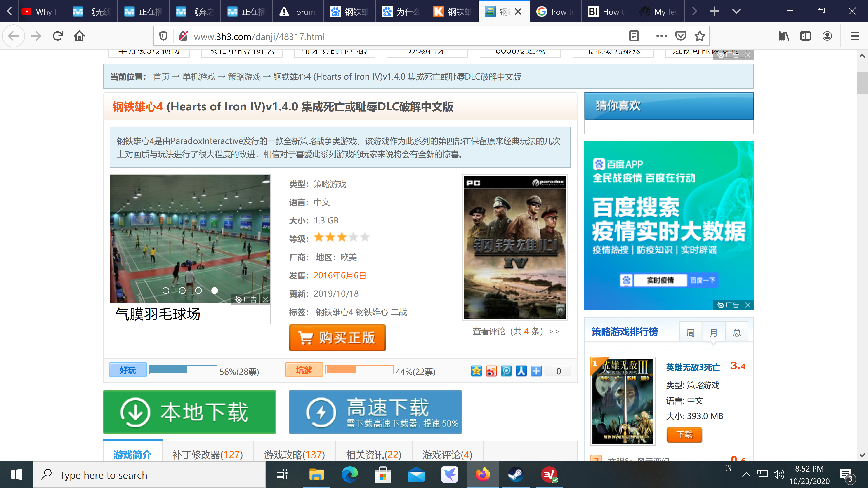This screenshot has width=868, height=488.
Task: Open the list all tabs dropdown arrow
Action: click(x=736, y=12)
